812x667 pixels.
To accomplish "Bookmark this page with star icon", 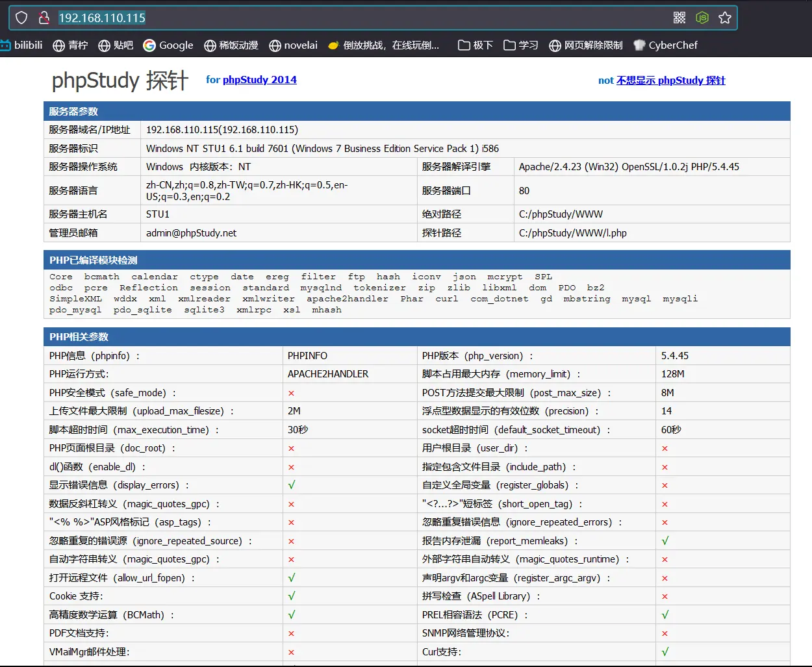I will (725, 18).
